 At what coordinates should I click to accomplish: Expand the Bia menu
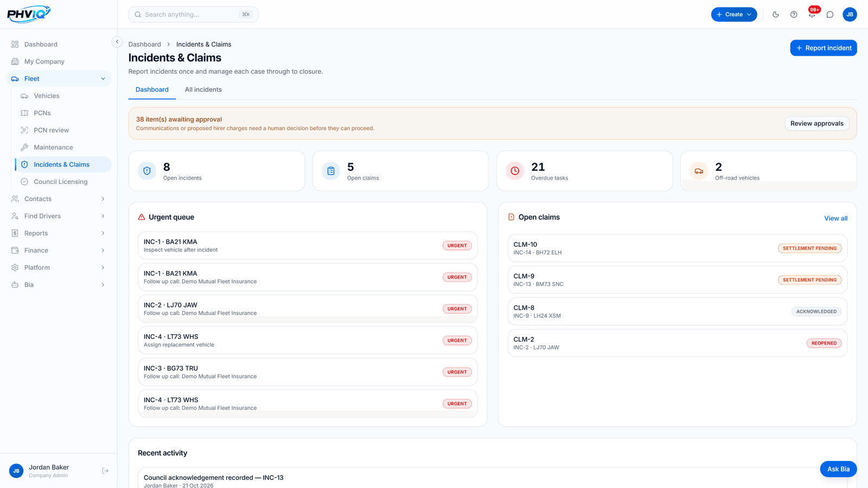[59, 285]
